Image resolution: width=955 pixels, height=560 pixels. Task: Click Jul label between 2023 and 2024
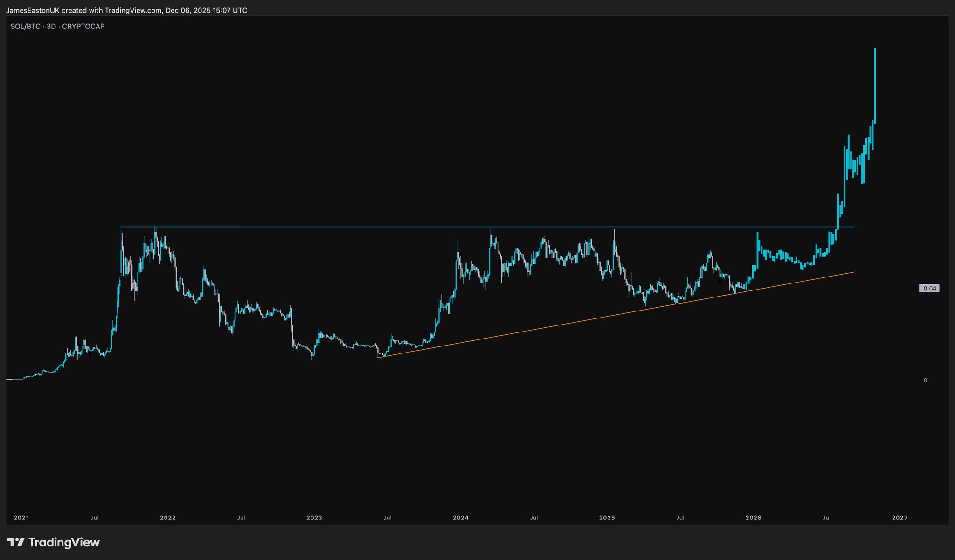[388, 518]
